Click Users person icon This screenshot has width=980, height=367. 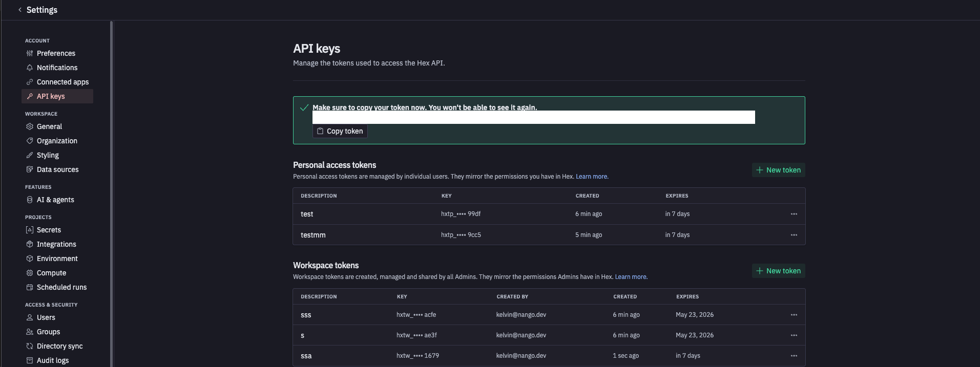[x=30, y=317]
